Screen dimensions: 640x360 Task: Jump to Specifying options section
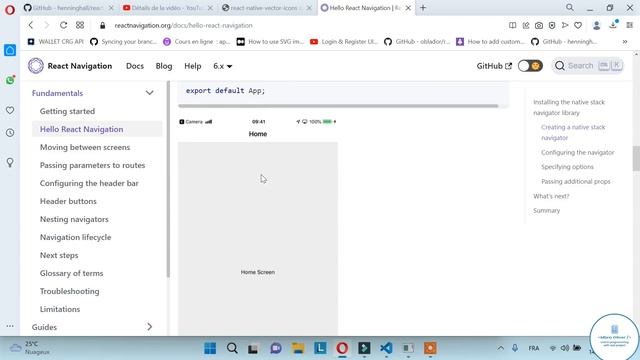pos(567,167)
